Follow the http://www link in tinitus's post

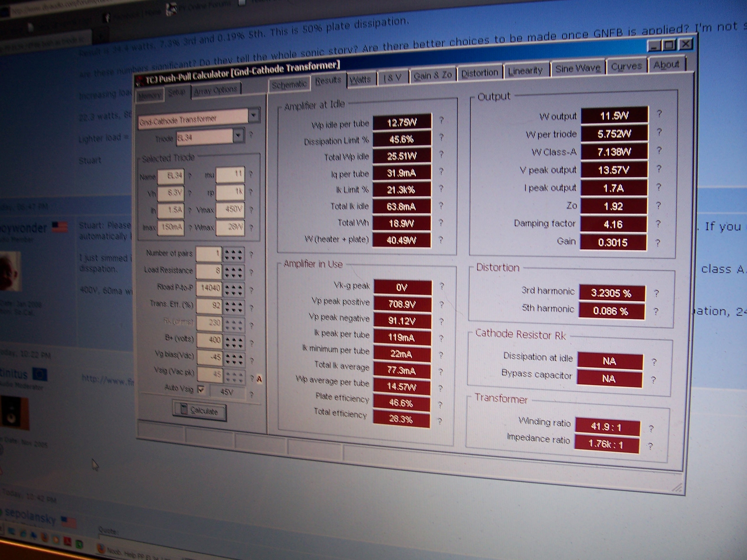pos(108,380)
